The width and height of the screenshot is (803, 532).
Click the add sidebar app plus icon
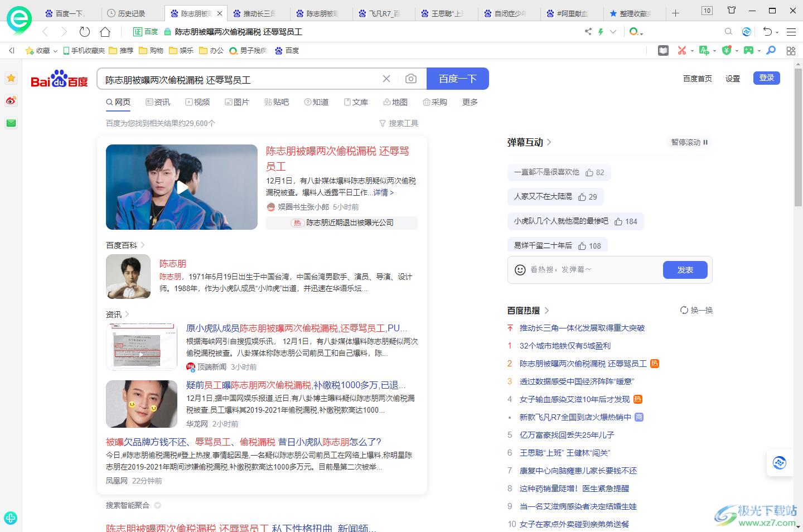11,518
